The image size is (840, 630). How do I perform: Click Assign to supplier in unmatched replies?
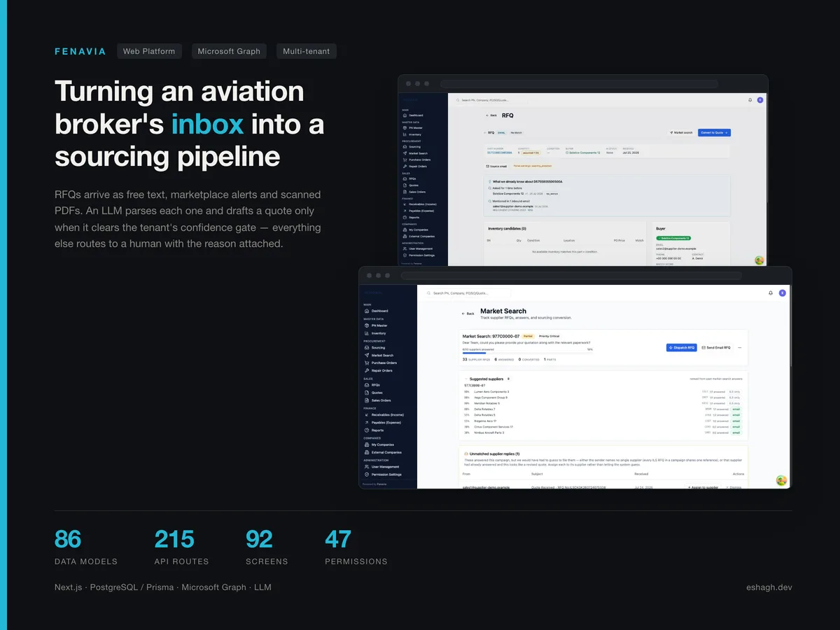point(703,486)
